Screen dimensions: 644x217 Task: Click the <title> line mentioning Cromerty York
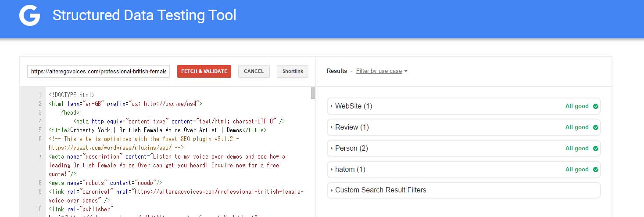157,130
